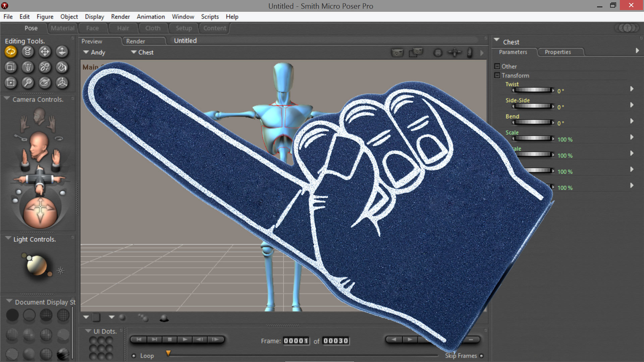Switch to the Face camera head icon

pyautogui.click(x=39, y=116)
